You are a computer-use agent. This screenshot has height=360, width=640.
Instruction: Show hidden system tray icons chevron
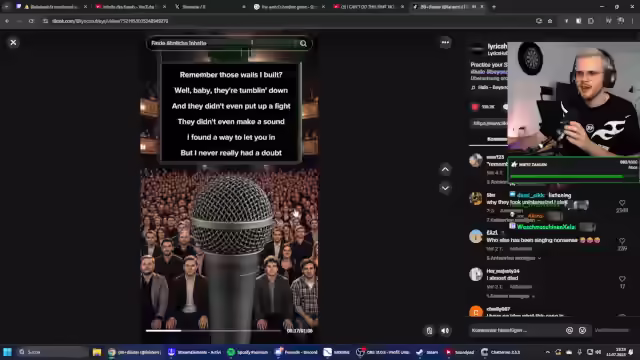click(547, 352)
